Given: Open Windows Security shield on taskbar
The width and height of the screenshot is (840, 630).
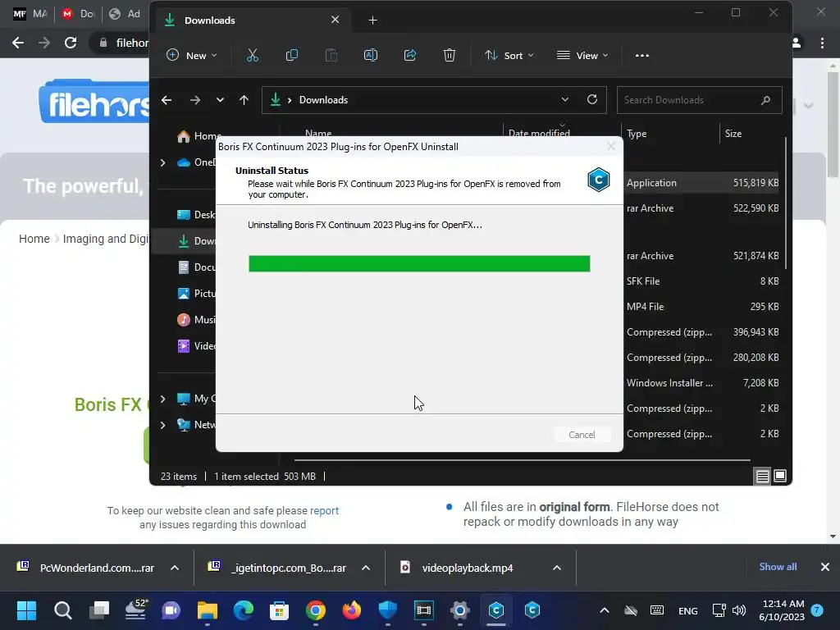Looking at the screenshot, I should click(388, 610).
